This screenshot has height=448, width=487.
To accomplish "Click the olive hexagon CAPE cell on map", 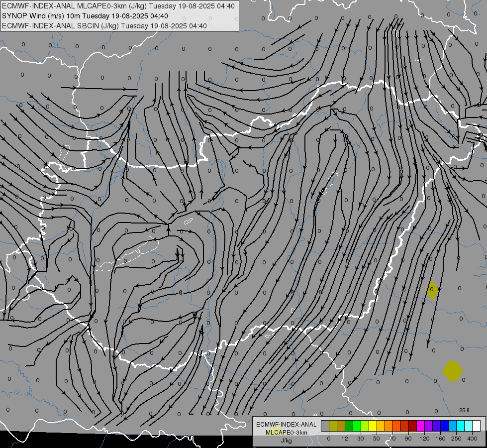I will 453,371.
